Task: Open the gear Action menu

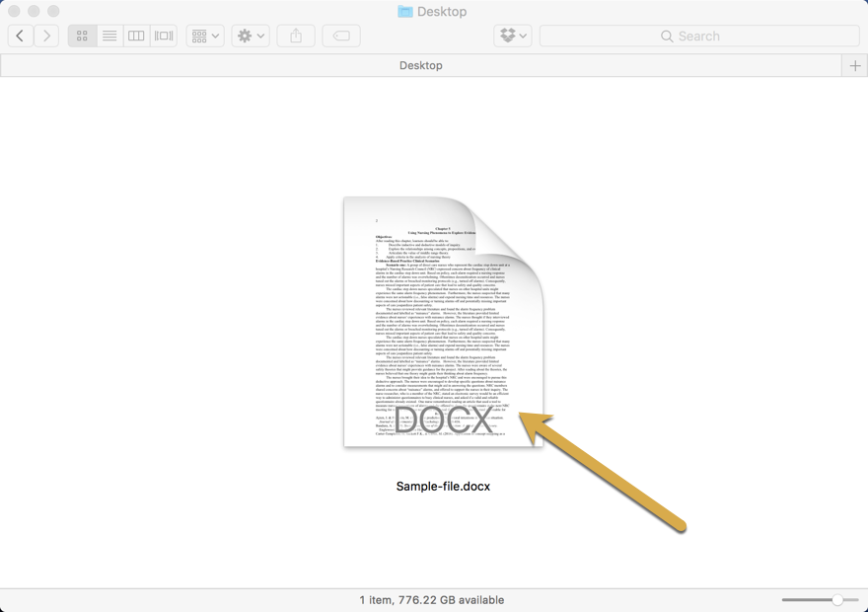Action: click(x=251, y=36)
